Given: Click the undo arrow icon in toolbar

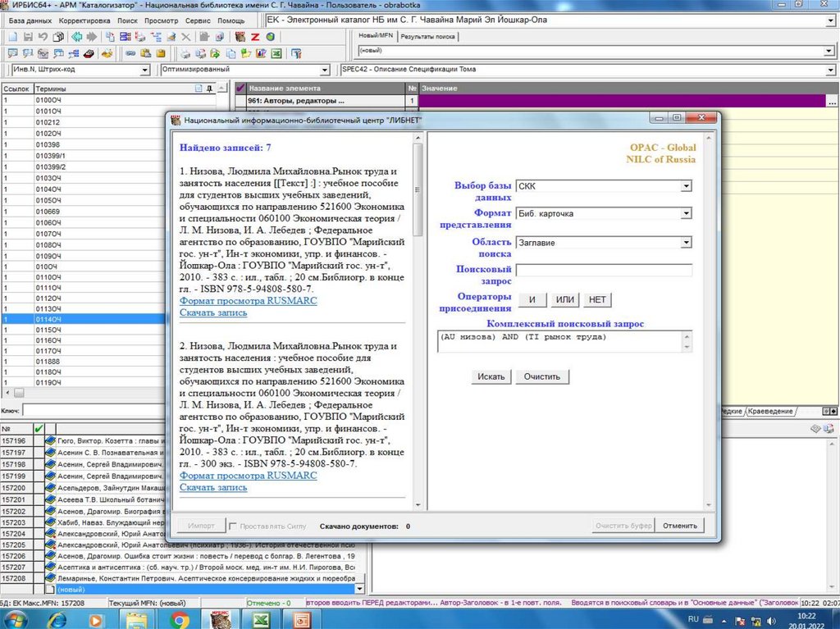Looking at the screenshot, I should pos(43,37).
